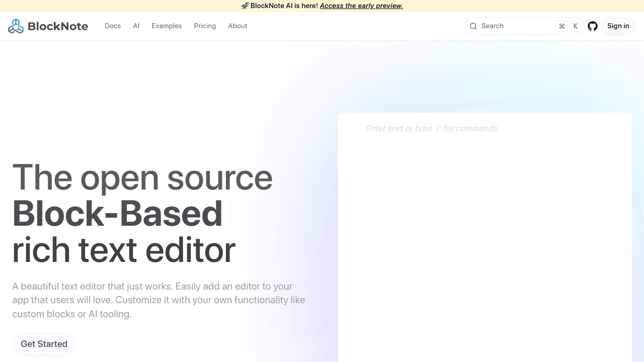Click the Sign in button
Viewport: 644px width, 362px height.
click(x=618, y=26)
